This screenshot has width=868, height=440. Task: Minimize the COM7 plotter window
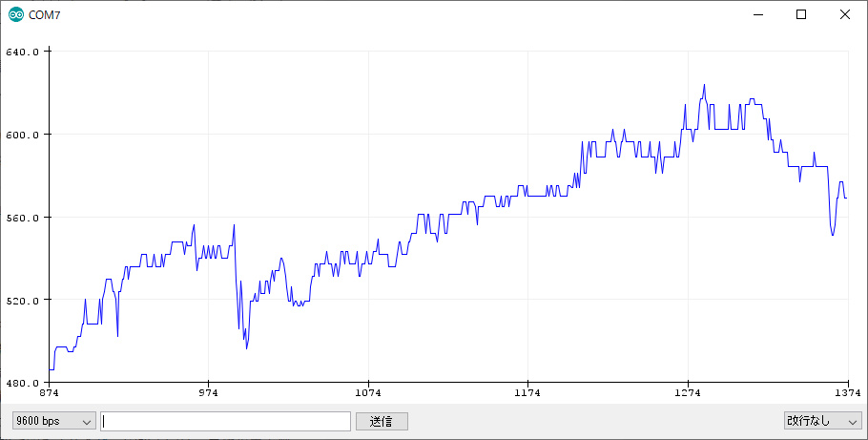pos(757,15)
